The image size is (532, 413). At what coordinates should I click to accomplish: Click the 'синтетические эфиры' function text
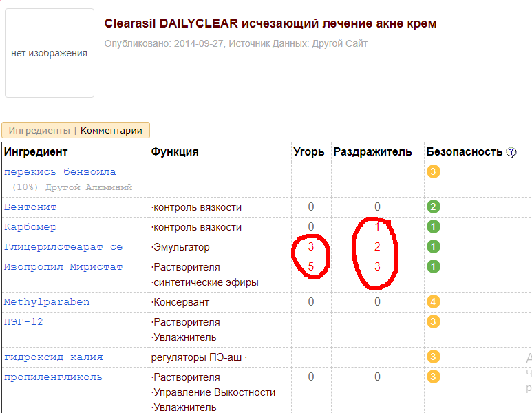click(x=205, y=282)
